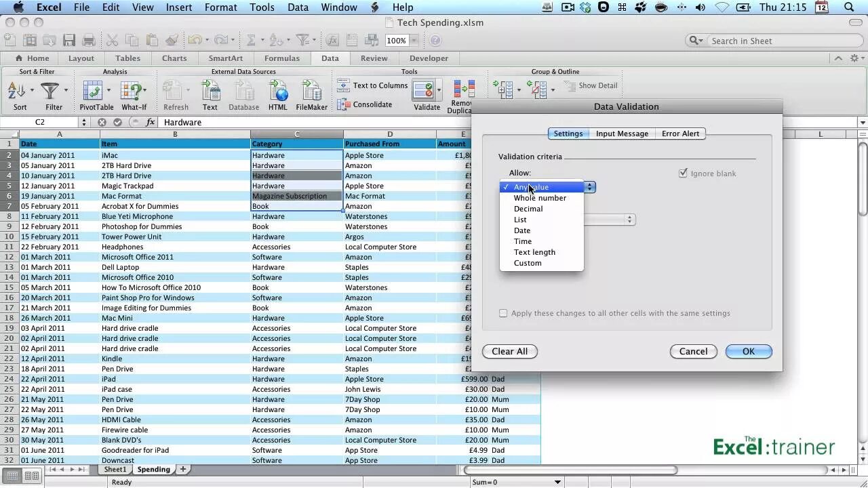Select Custom in Allow list
The image size is (868, 488).
pyautogui.click(x=528, y=263)
